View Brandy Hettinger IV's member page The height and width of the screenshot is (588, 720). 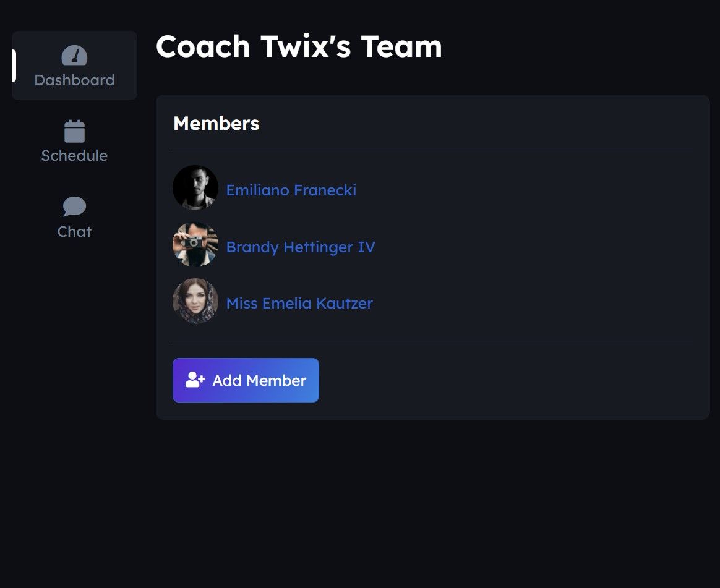pyautogui.click(x=300, y=247)
